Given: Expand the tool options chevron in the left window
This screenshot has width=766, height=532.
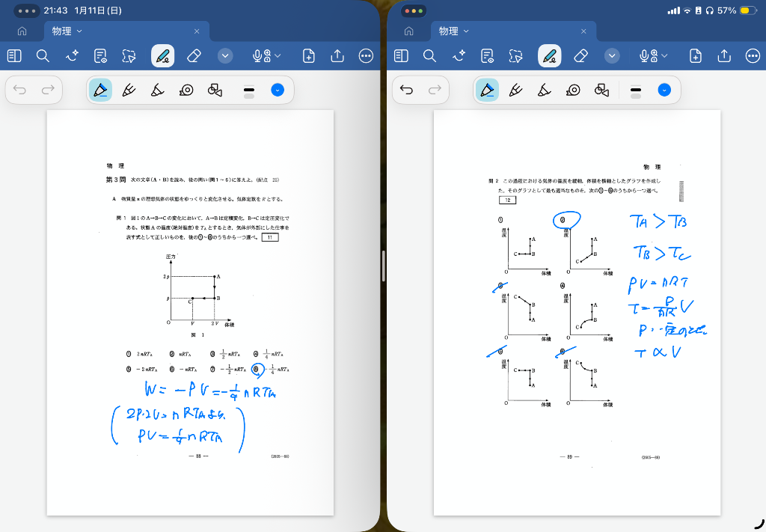Looking at the screenshot, I should pos(226,56).
